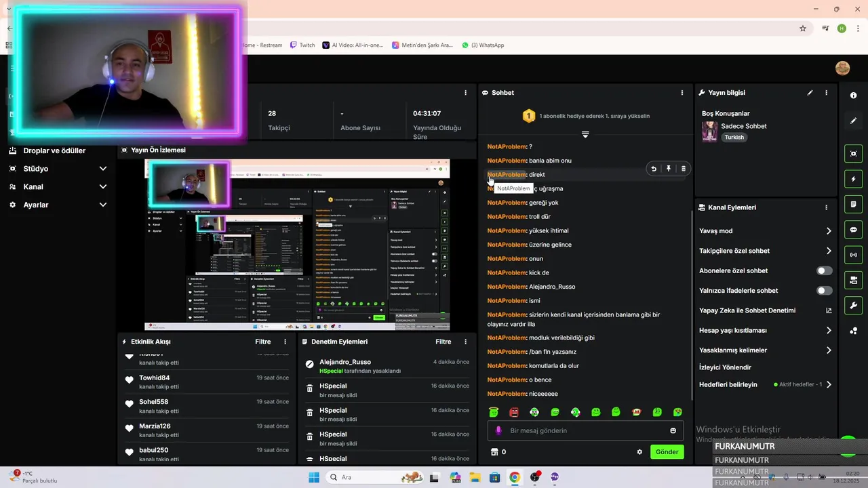Open Yayın bilgisi panel three-dot menu
The width and height of the screenshot is (868, 488).
826,93
